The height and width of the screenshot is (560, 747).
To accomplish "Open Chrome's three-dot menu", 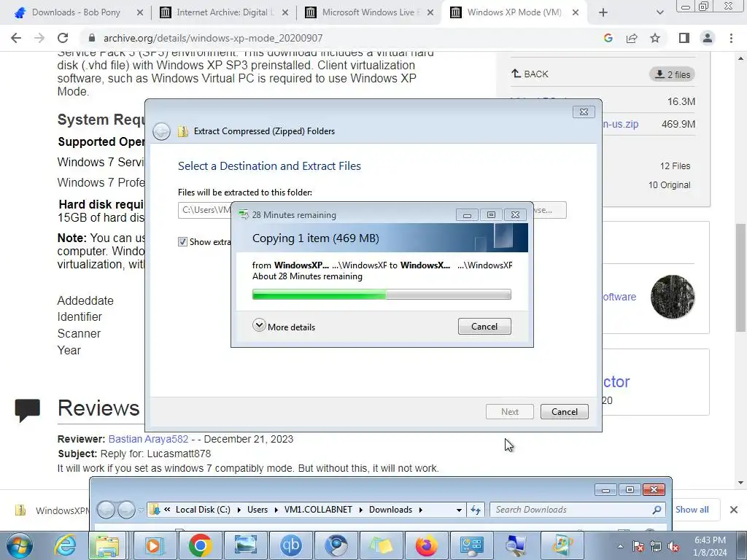I will tap(731, 38).
